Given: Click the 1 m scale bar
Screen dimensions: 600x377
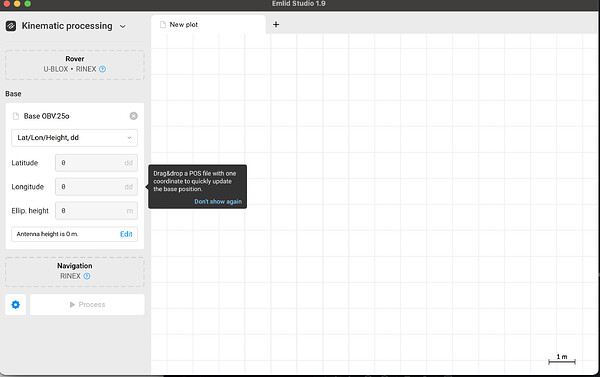Looking at the screenshot, I should click(562, 359).
